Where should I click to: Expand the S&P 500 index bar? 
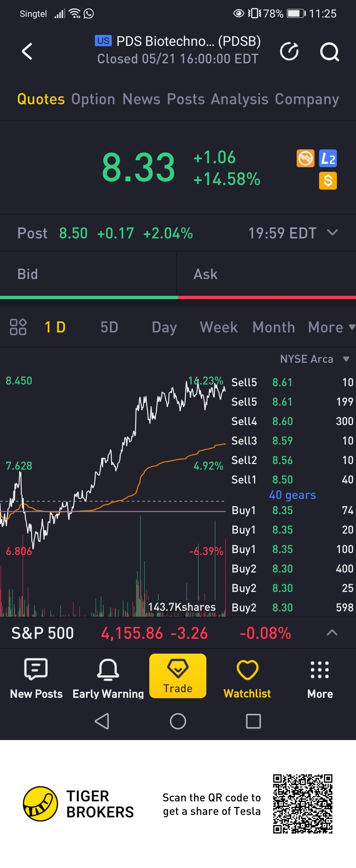[332, 633]
